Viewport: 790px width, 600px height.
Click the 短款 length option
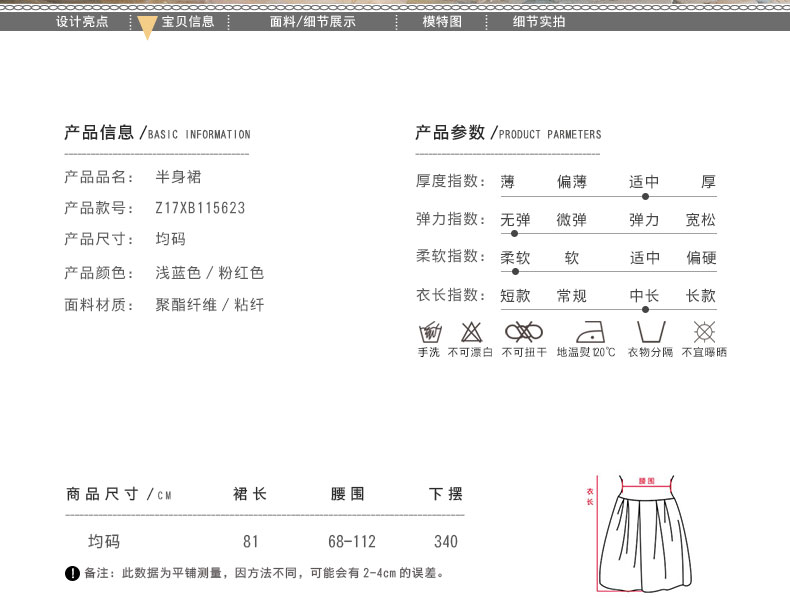pyautogui.click(x=515, y=295)
